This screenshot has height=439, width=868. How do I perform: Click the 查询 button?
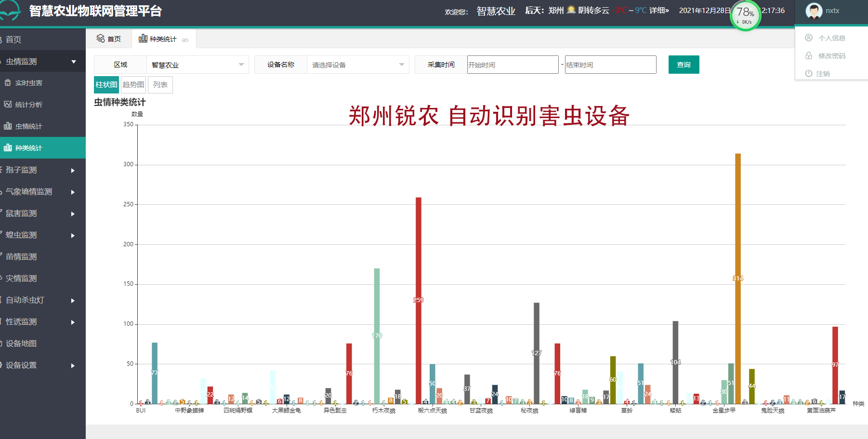pyautogui.click(x=684, y=65)
